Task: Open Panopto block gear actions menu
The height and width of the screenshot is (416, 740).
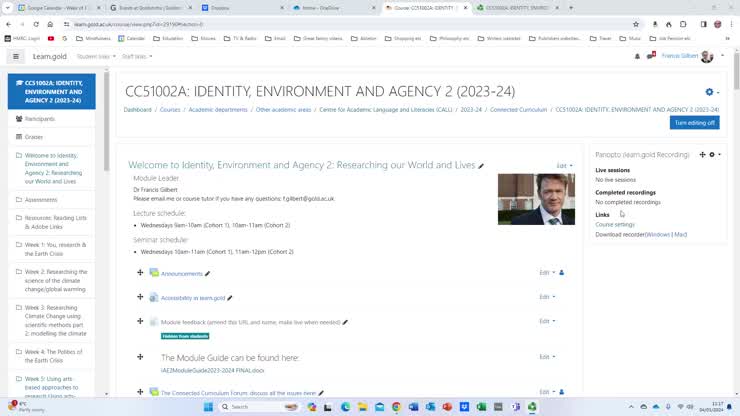Action: (x=713, y=155)
